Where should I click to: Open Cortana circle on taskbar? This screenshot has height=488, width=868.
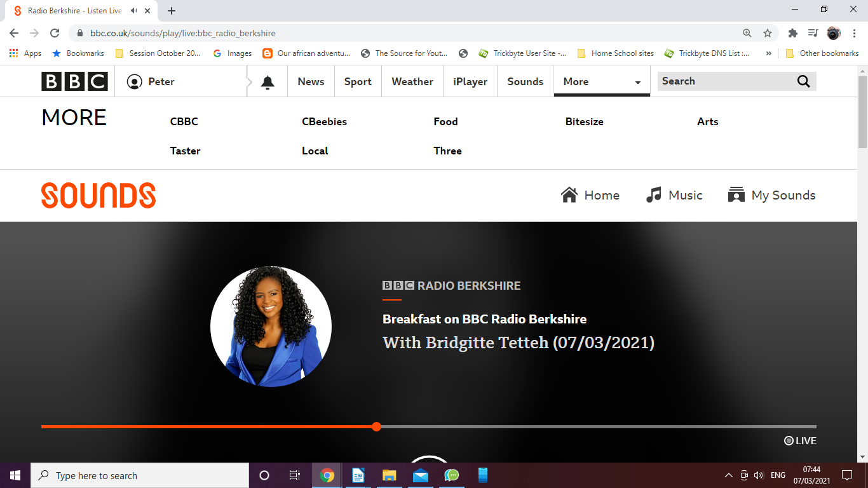click(x=264, y=475)
